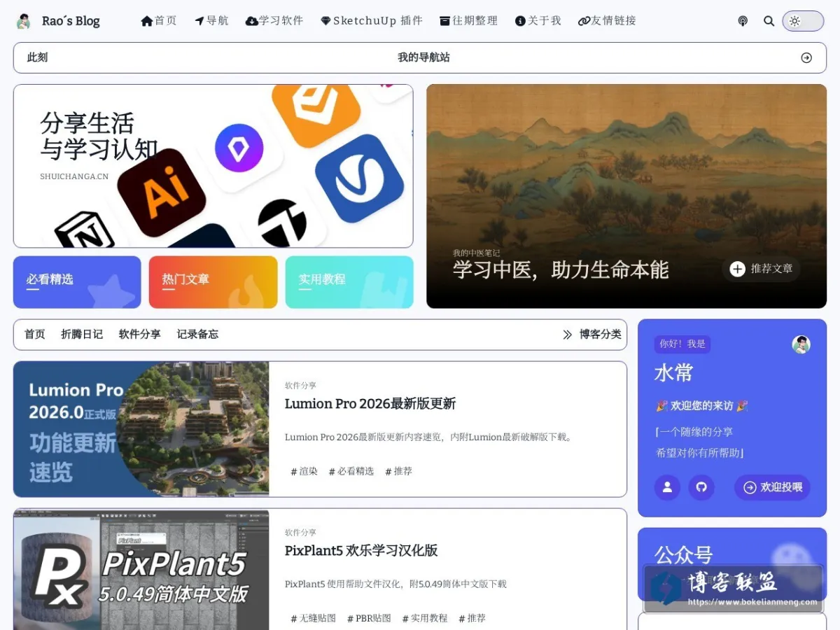The width and height of the screenshot is (840, 630).
Task: Click the # 必看精选 tag
Action: [351, 472]
